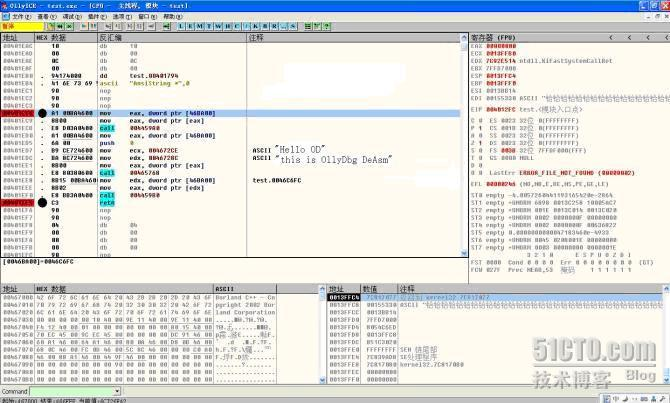Click the Close program (X) toolbar icon
The image size is (670, 403).
69,26
